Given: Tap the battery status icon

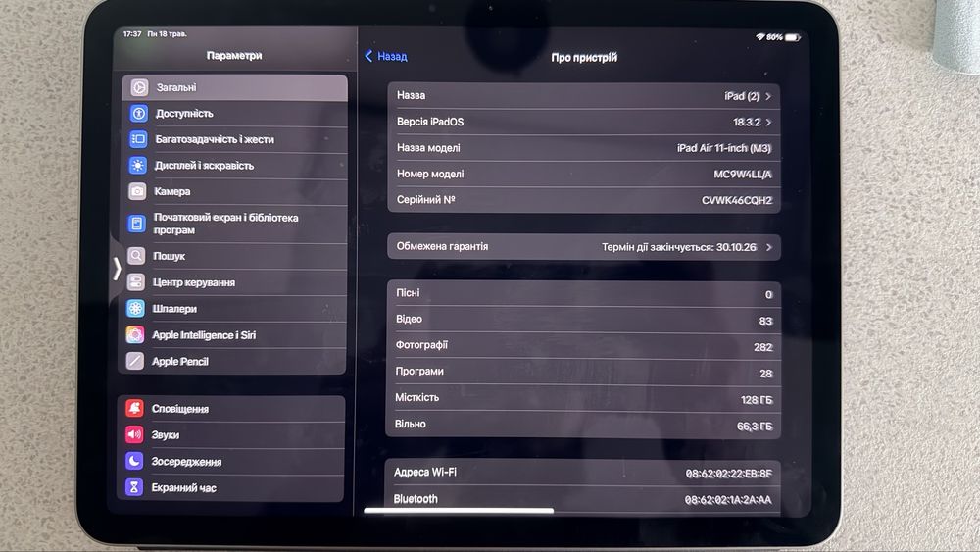Looking at the screenshot, I should [x=793, y=37].
